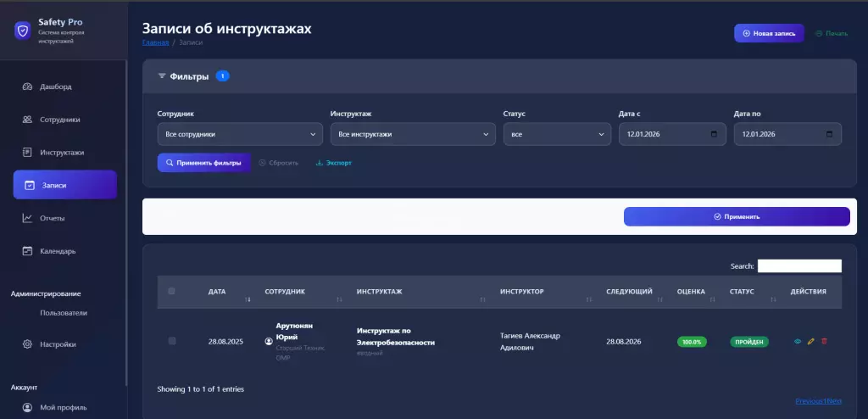Screen dimensions: 868x419
Task: Toggle the select-all checkbox in table header
Action: tap(172, 292)
